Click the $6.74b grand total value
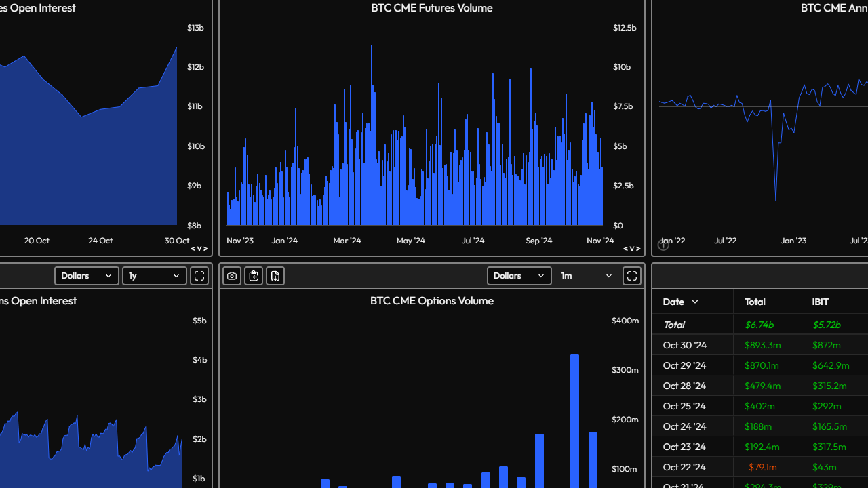The height and width of the screenshot is (488, 868). pos(759,325)
